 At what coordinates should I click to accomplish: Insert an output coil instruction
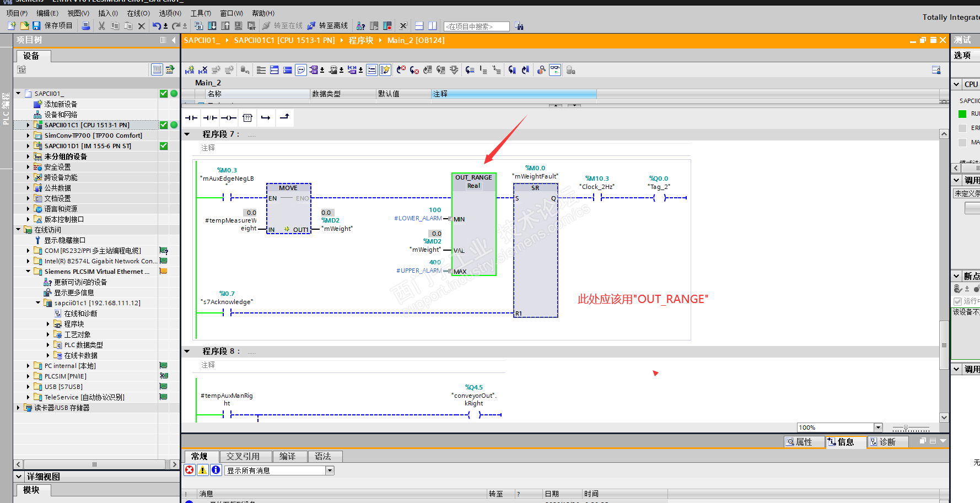click(229, 117)
